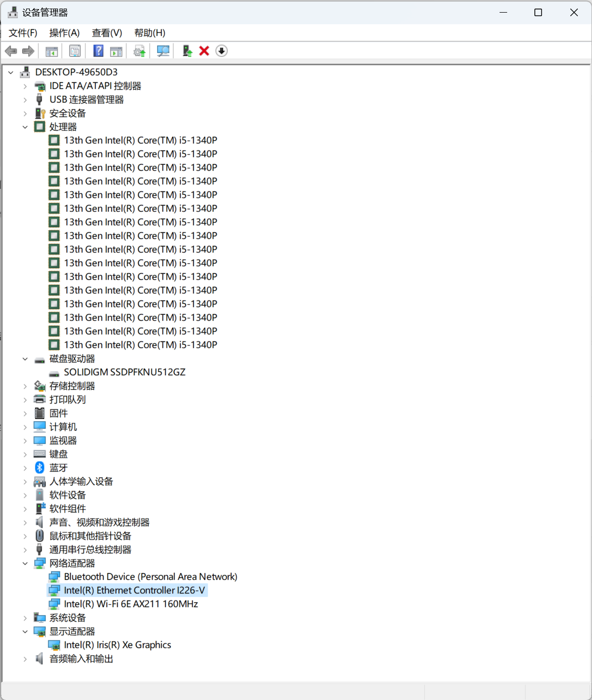Viewport: 592px width, 700px height.
Task: Click the Wi-Fi 6E AX211 adapter icon
Action: tap(54, 604)
